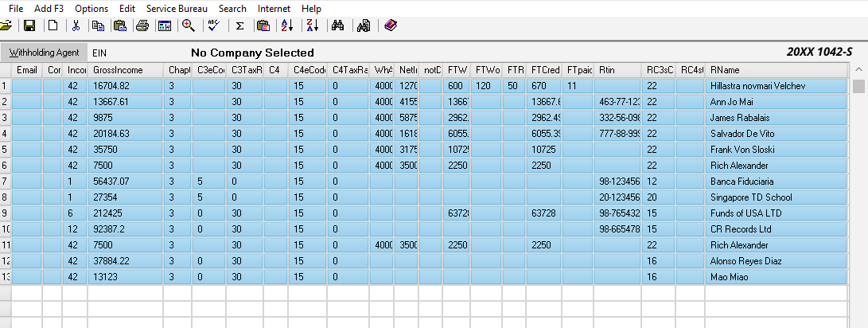Screen dimensions: 868x328
Task: Click the Withholding Agent button
Action: point(44,53)
